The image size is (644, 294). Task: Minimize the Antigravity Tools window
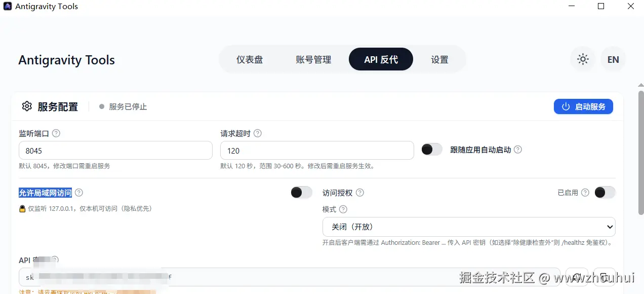pos(572,7)
